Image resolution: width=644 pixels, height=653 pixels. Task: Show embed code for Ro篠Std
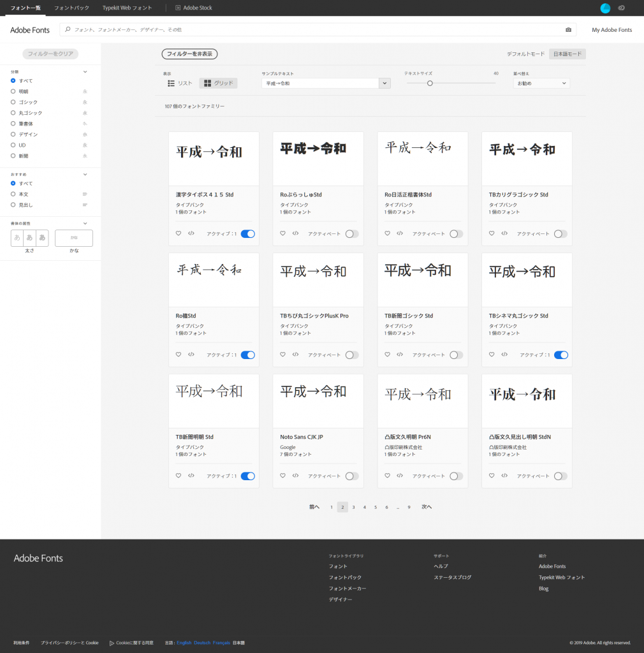191,355
